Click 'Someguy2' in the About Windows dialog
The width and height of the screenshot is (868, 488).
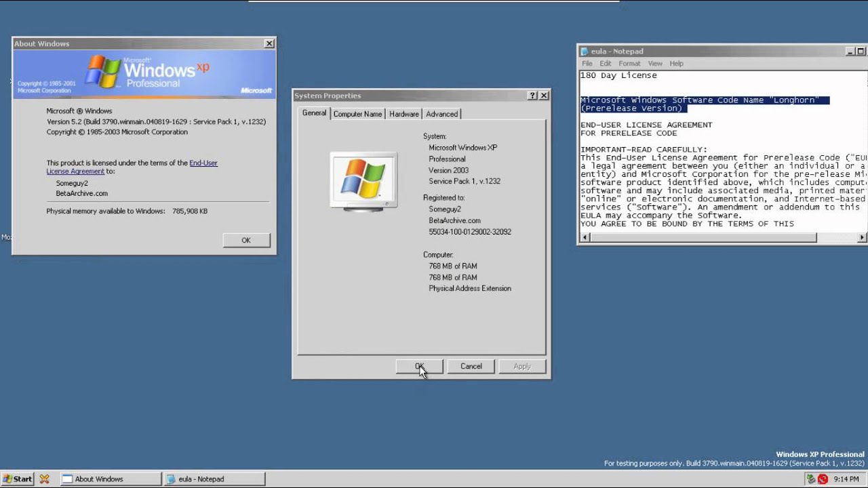72,183
